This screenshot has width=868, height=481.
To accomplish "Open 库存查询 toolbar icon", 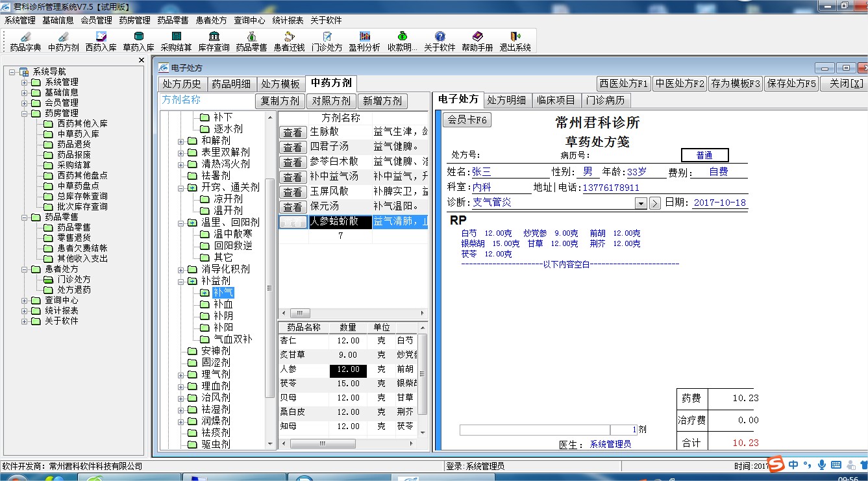I will pyautogui.click(x=214, y=41).
